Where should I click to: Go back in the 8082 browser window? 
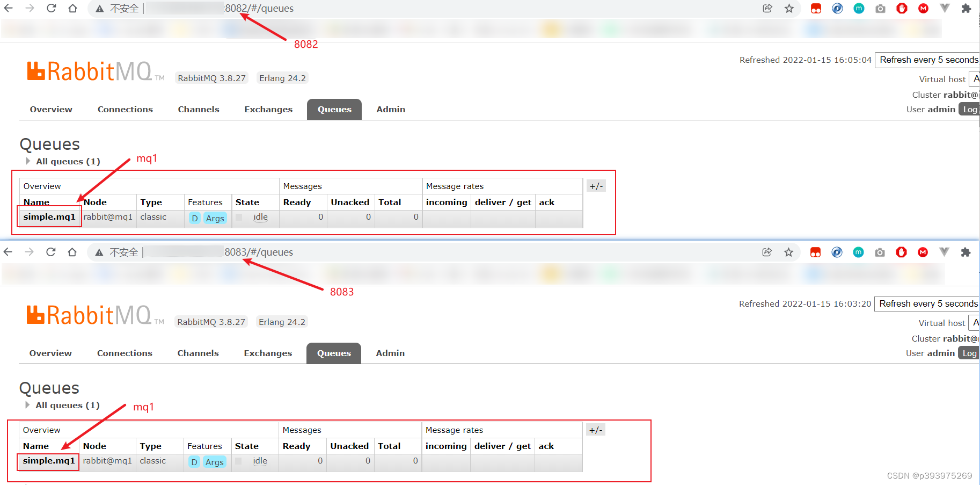[9, 9]
